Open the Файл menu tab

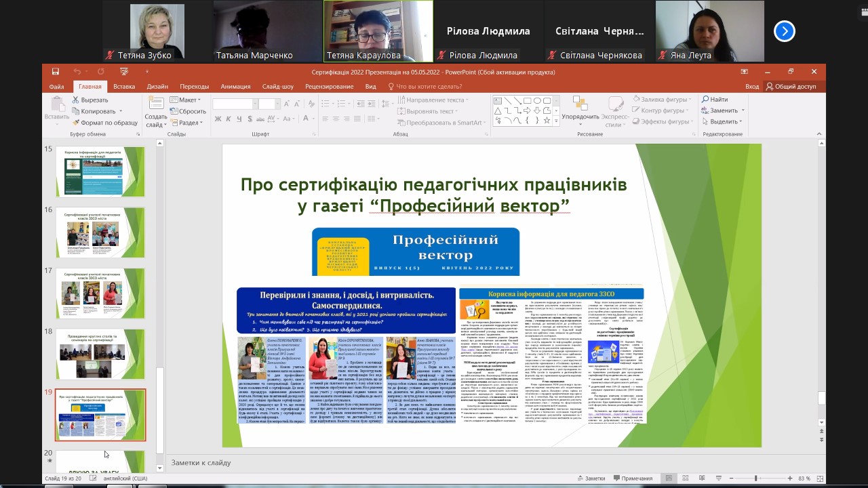[56, 86]
